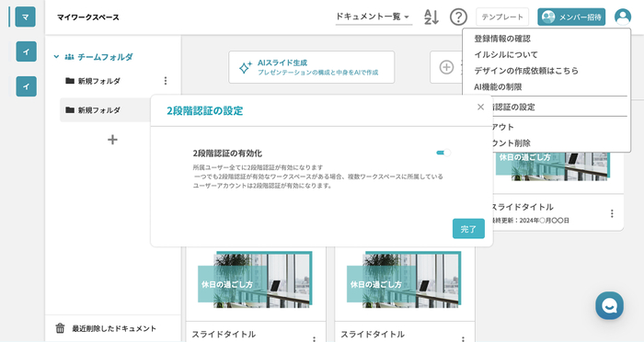Start AIスライド生成 card
The image size is (644, 342).
311,67
